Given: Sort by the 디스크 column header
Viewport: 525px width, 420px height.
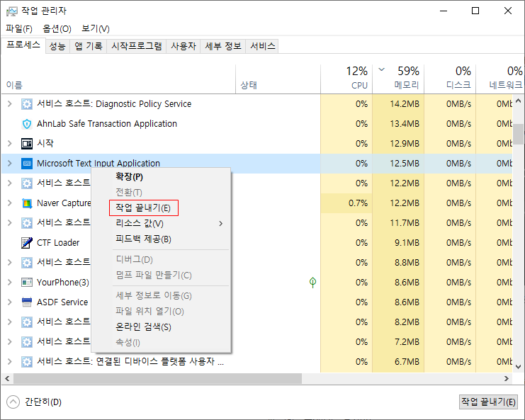Looking at the screenshot, I should pos(450,79).
